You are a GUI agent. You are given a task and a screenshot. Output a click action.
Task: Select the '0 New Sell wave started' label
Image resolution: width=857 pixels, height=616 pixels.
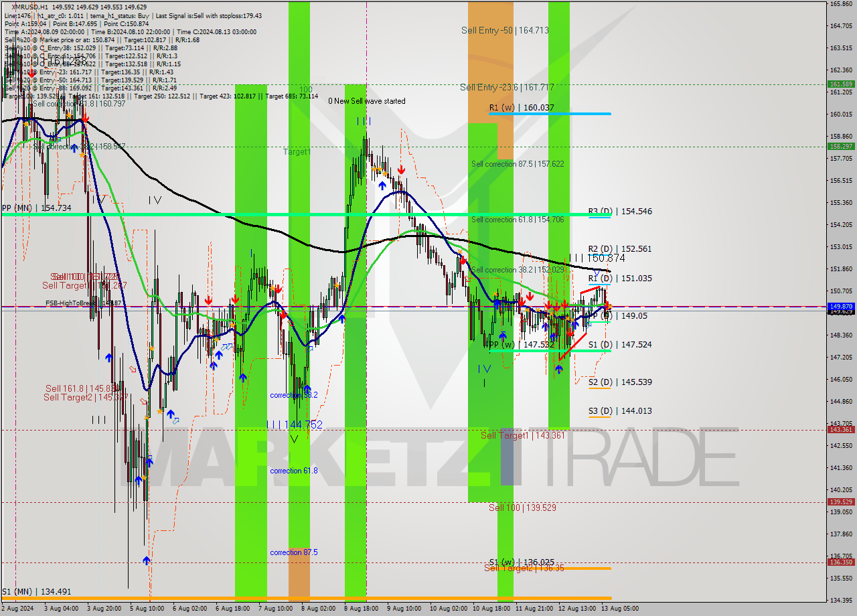[x=366, y=101]
